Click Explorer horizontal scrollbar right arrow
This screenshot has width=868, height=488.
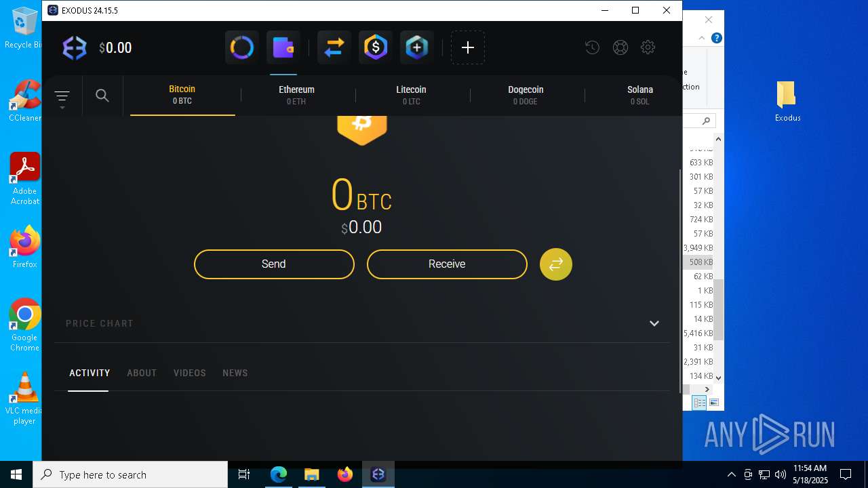coord(707,389)
